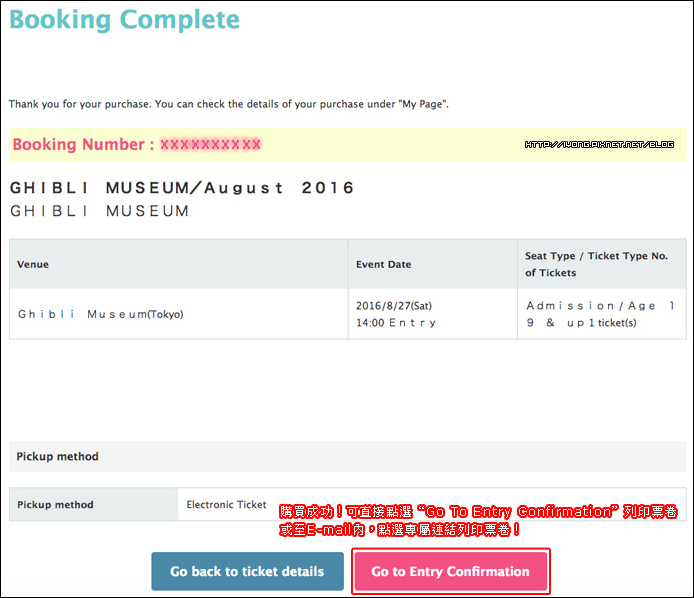Select the masked booking number XXXXXXXXXX
Viewport: 694px width, 598px height.
(210, 144)
